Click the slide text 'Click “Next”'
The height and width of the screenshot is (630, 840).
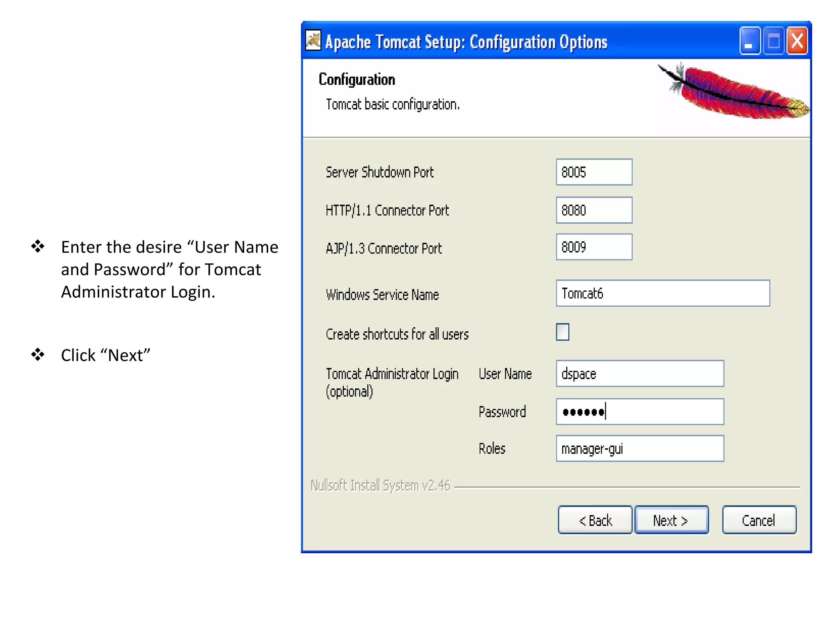tap(105, 355)
